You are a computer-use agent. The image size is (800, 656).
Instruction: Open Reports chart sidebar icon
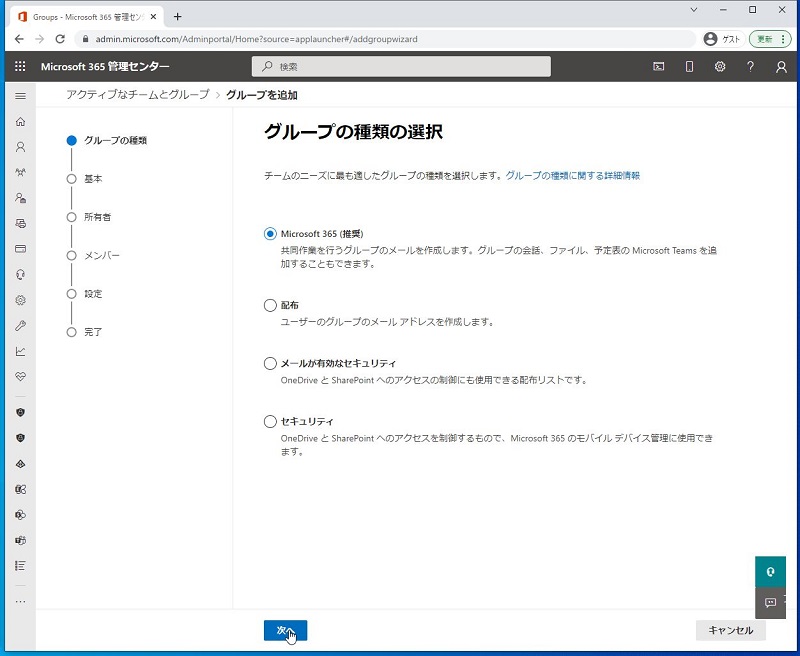[20, 351]
